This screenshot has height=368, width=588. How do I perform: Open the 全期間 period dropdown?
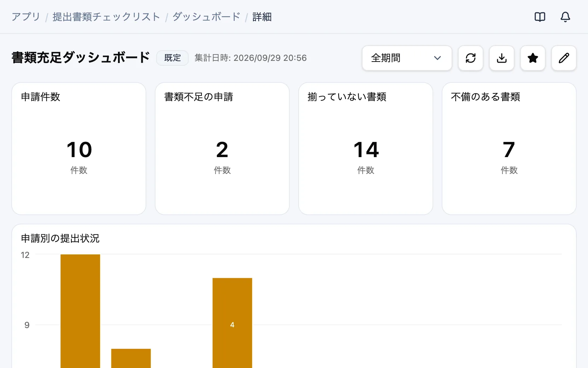point(407,58)
